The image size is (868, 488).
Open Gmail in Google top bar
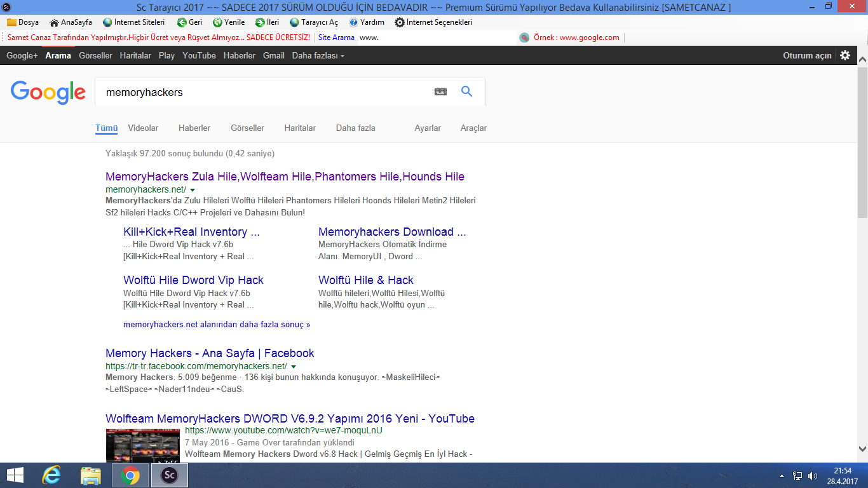coord(274,56)
